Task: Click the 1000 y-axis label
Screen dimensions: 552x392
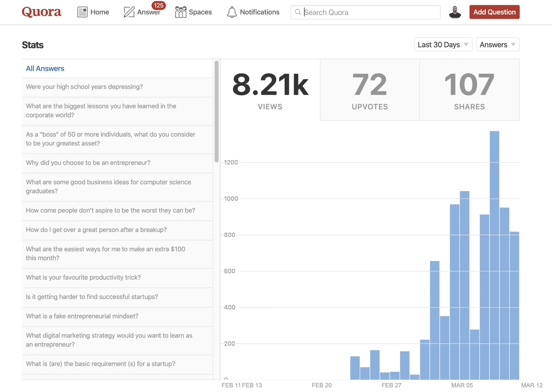Action: click(x=231, y=199)
